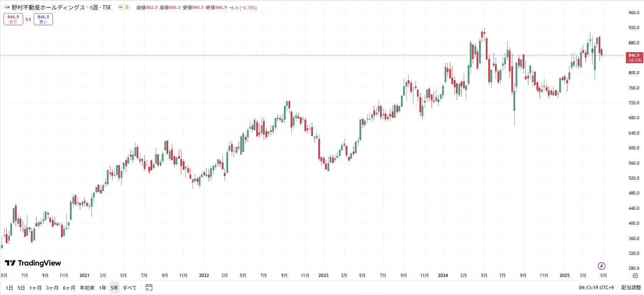The height and width of the screenshot is (295, 644).
Task: Select the 1ヶ月 range tab
Action: [x=35, y=288]
